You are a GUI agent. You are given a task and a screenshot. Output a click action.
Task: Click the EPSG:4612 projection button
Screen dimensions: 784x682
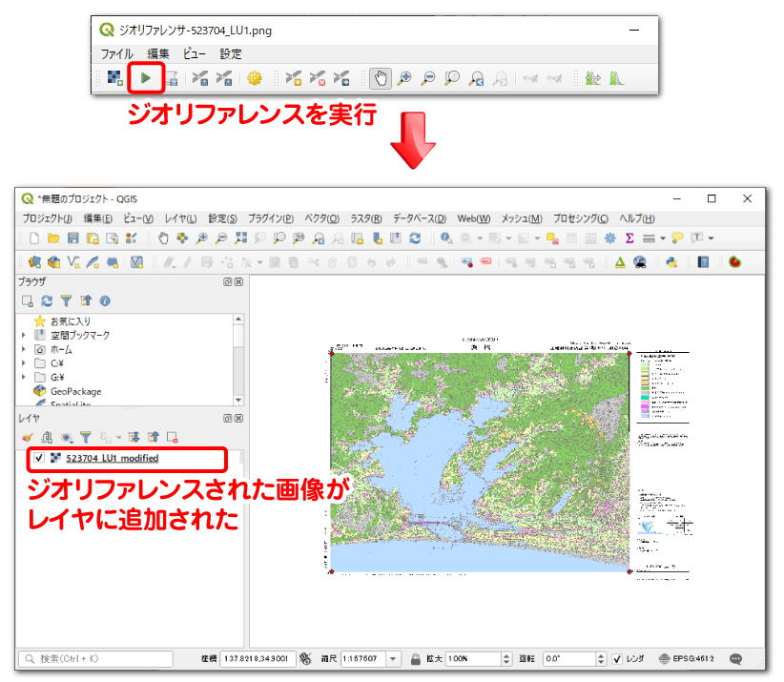686,658
